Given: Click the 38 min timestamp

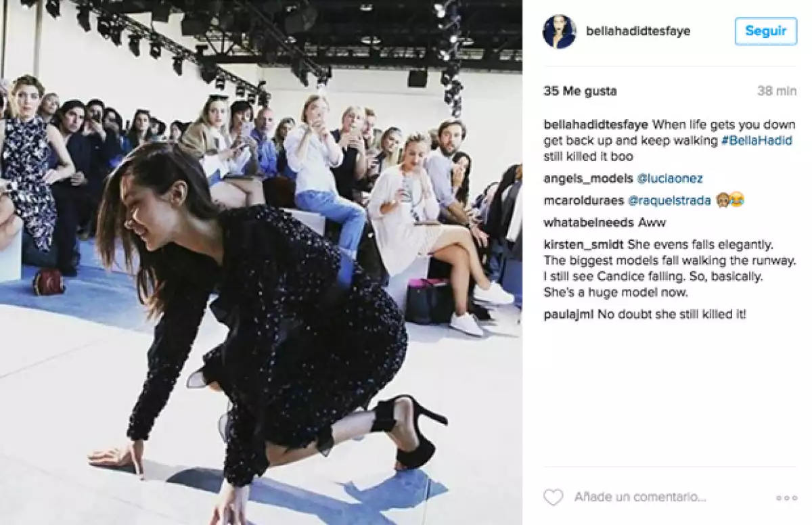Looking at the screenshot, I should pos(777,91).
